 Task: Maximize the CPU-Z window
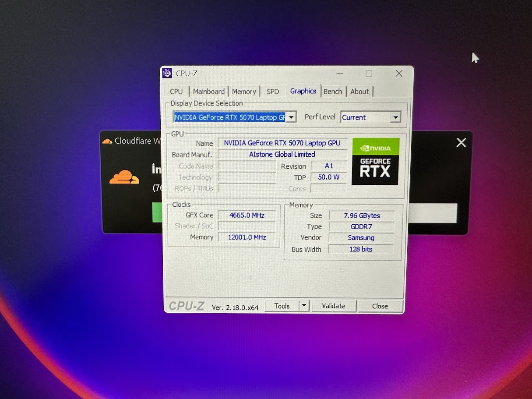(369, 74)
